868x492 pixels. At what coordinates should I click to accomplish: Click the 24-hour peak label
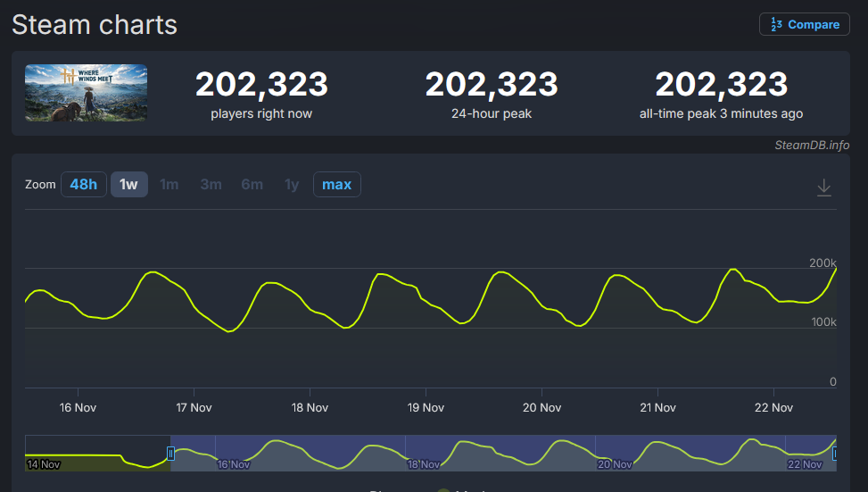click(x=492, y=113)
